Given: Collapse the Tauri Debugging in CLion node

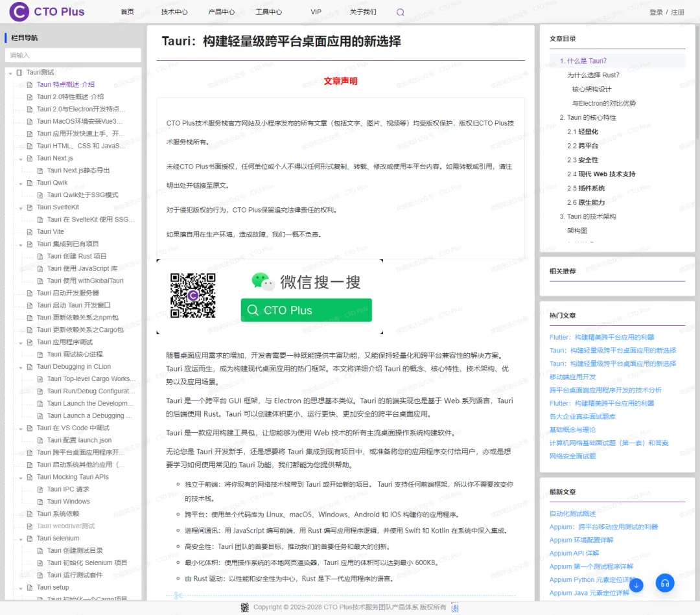Looking at the screenshot, I should click(x=21, y=367).
